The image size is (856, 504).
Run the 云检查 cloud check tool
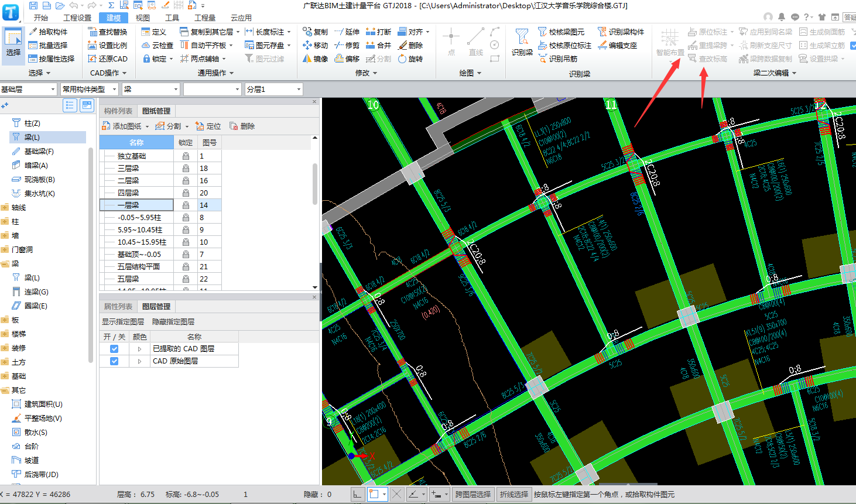(x=157, y=45)
